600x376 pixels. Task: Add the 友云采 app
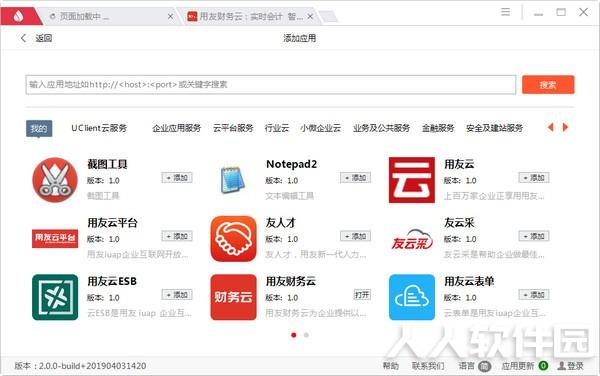pos(534,236)
